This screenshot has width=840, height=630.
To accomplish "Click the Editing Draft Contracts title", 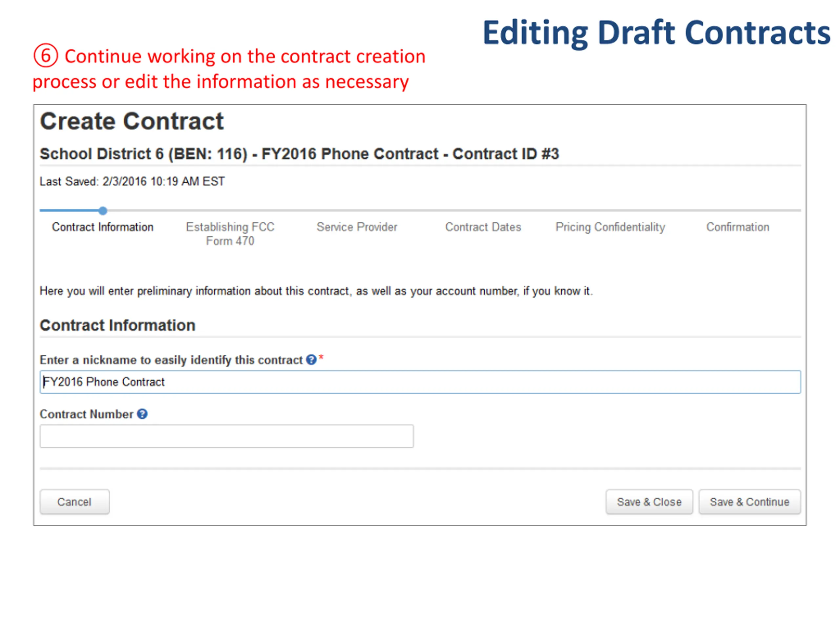I will [x=656, y=33].
